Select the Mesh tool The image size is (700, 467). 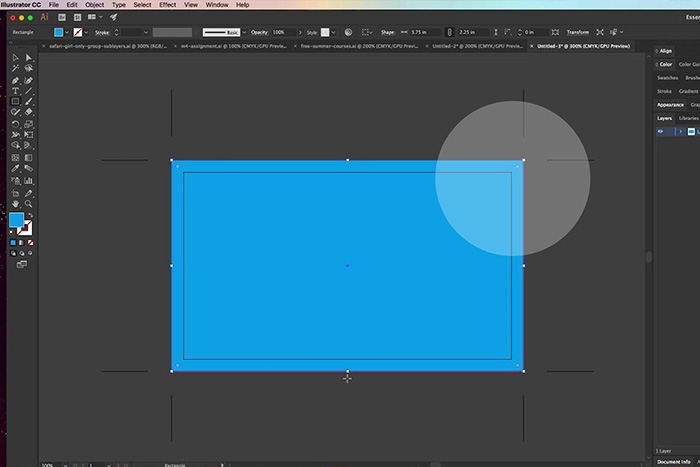[15, 158]
